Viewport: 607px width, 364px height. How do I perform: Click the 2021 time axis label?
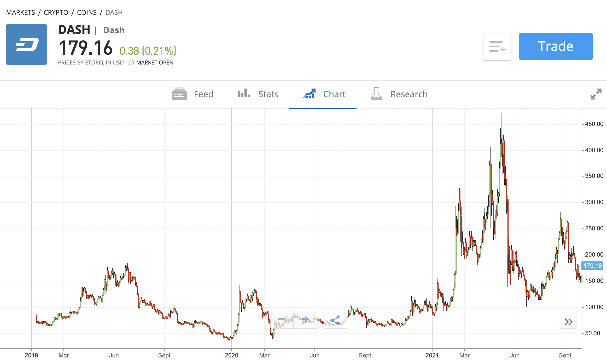432,355
